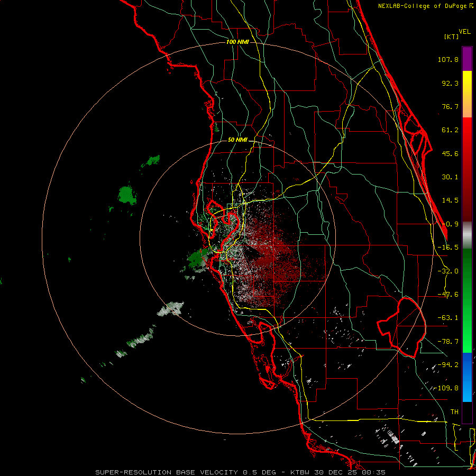Click the 30.1 velocity scale value
476x476 pixels.
[x=450, y=177]
